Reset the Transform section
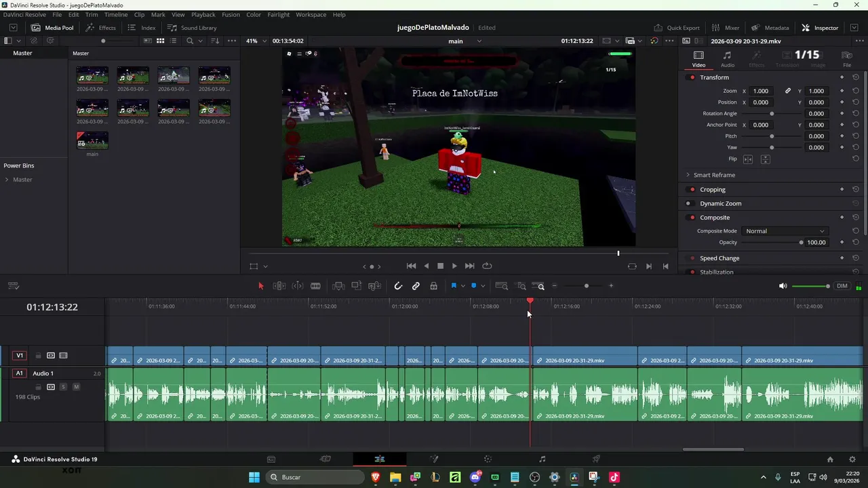 [856, 77]
